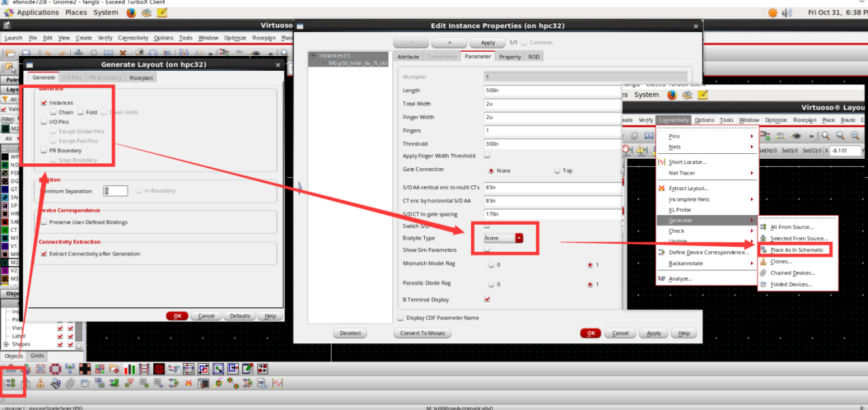868x410 pixels.
Task: Click OK in Generate Layout dialog
Action: [177, 316]
